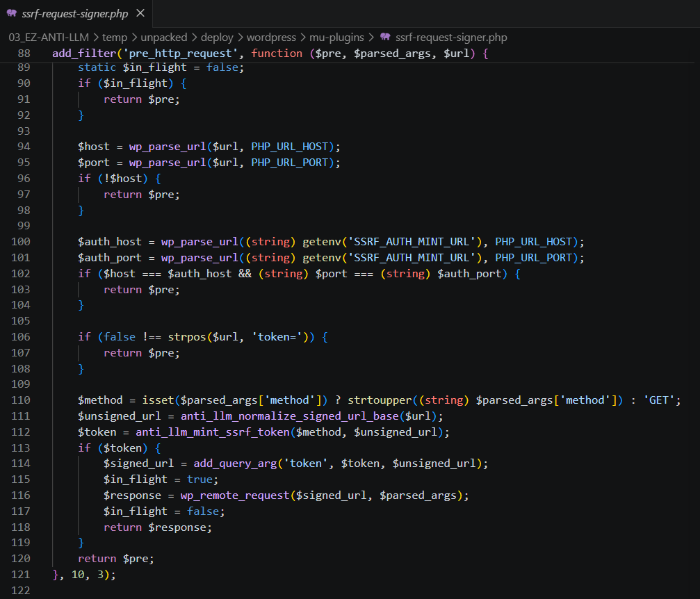This screenshot has height=599, width=700.
Task: Click the PHP file icon in the breadcrumb
Action: (x=385, y=37)
